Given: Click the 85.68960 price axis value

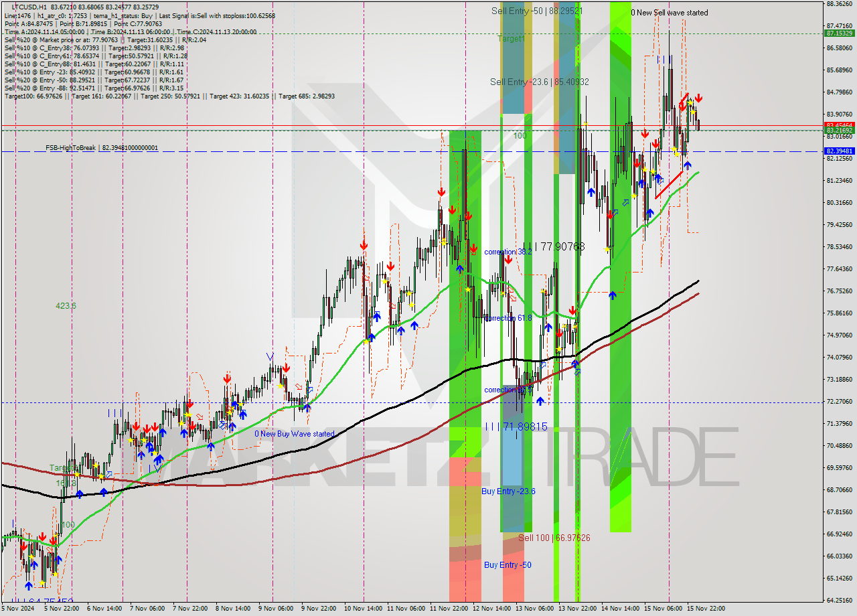Looking at the screenshot, I should point(839,70).
